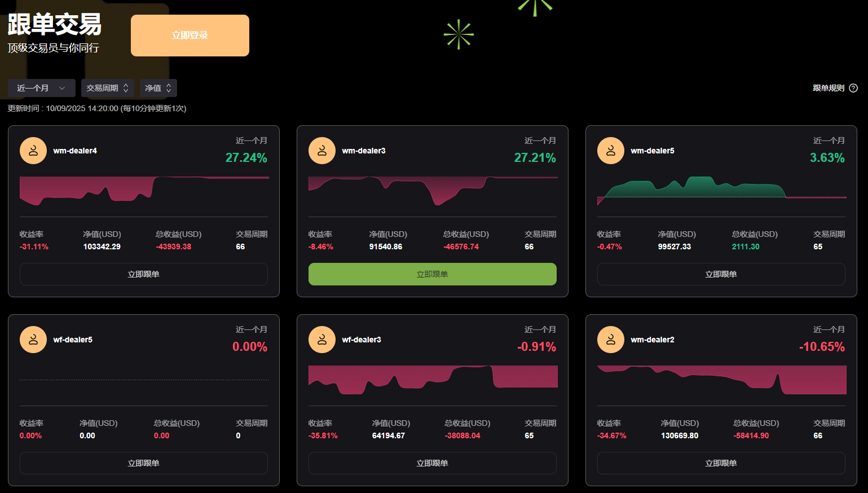Click 立即跟单 below wf-dealer3

coord(432,463)
